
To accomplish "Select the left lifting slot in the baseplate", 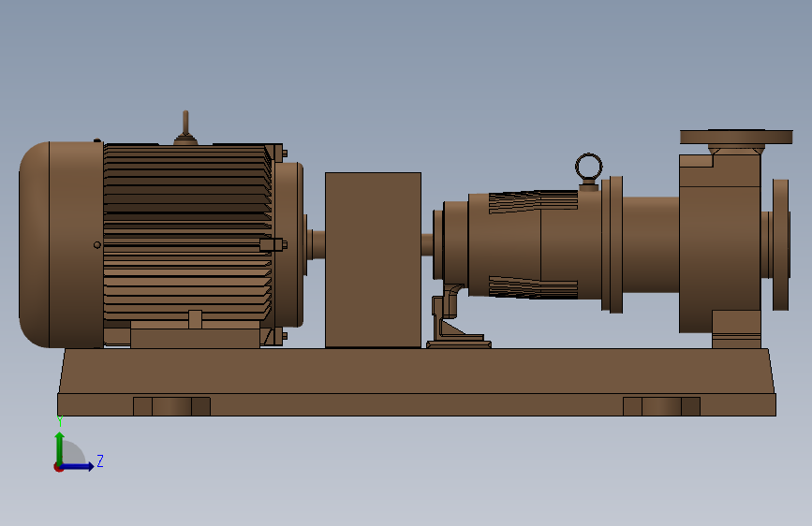I will click(x=172, y=406).
